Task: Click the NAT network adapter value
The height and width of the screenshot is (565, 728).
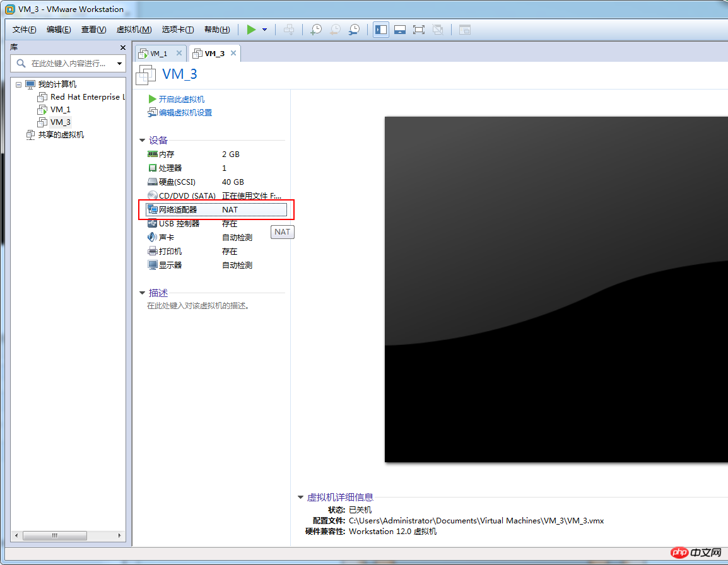Action: (230, 210)
